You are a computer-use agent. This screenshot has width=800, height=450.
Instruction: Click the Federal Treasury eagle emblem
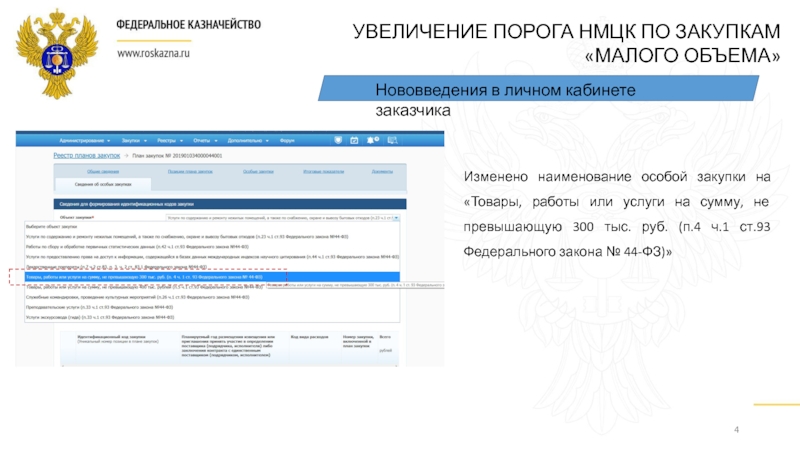click(57, 54)
